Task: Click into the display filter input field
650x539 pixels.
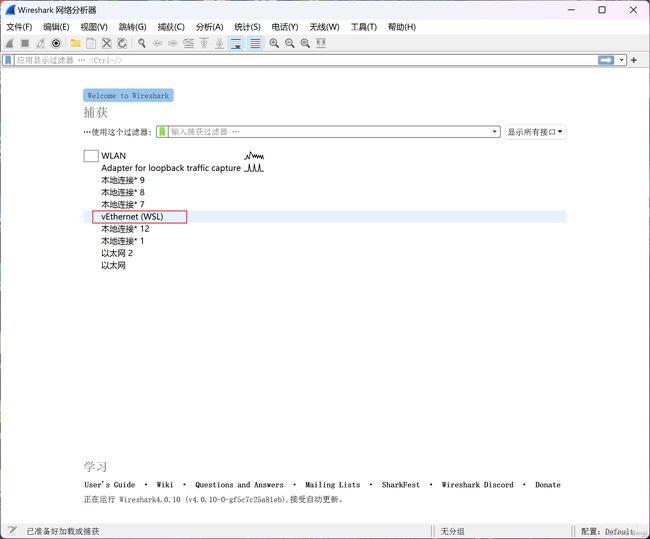Action: click(x=306, y=60)
